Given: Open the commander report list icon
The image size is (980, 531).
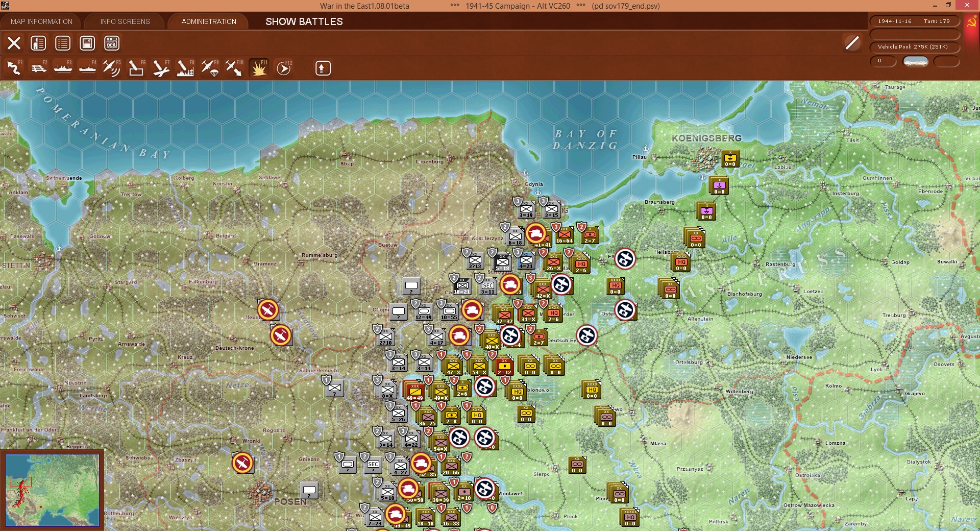Looking at the screenshot, I should pyautogui.click(x=38, y=43).
